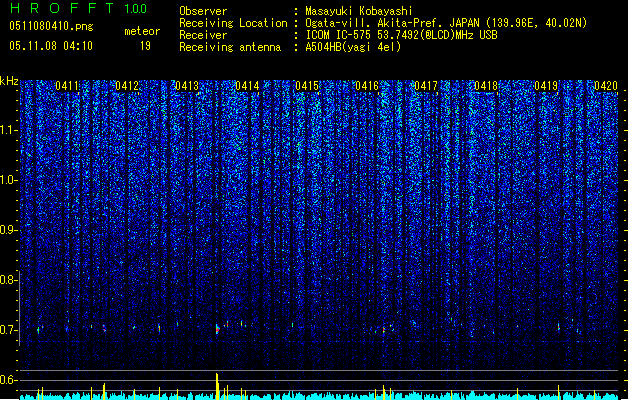Click the red meteor echo near 0416
629x400 pixels.
tap(384, 330)
